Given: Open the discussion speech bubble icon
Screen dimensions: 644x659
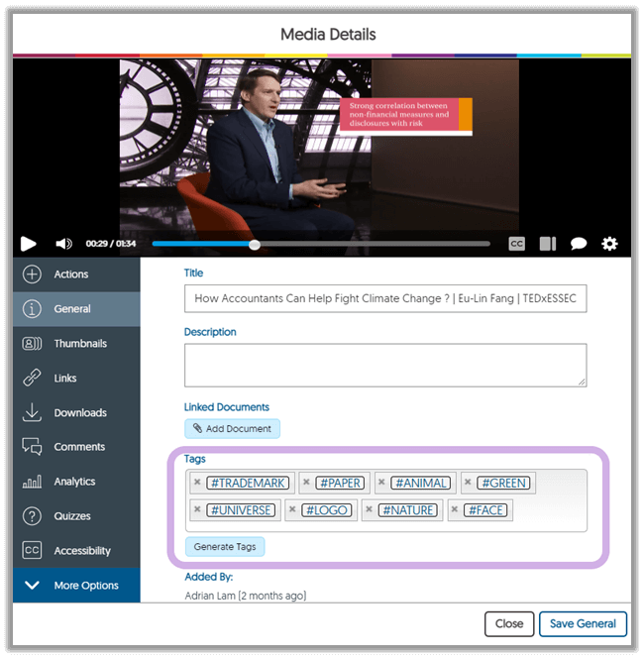Looking at the screenshot, I should [579, 244].
